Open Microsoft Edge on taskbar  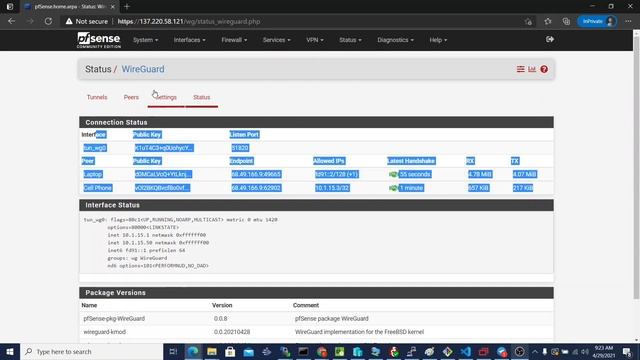(x=193, y=351)
